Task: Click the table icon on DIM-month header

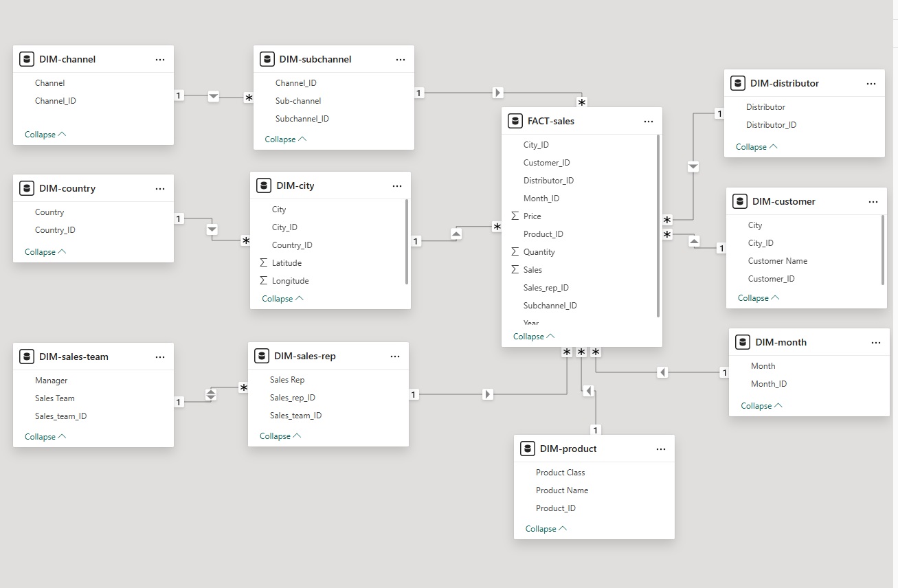Action: pyautogui.click(x=743, y=341)
